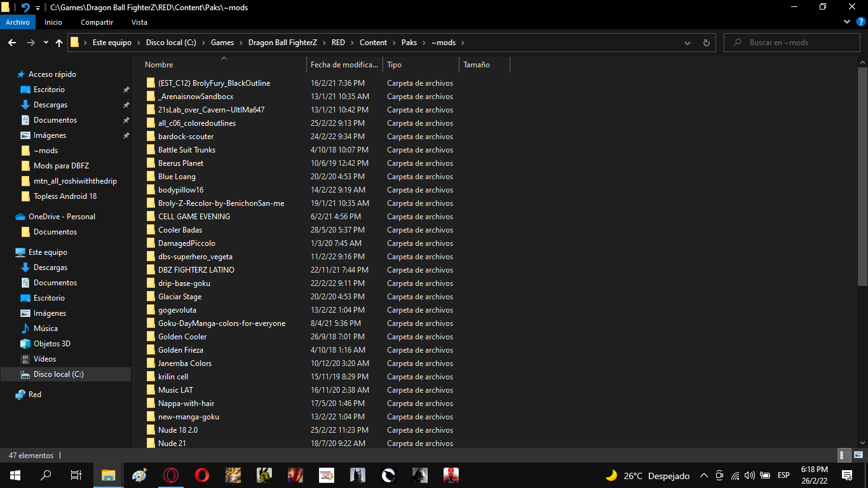Sort files by Fecha de modificación column
This screenshot has width=868, height=488.
[344, 65]
